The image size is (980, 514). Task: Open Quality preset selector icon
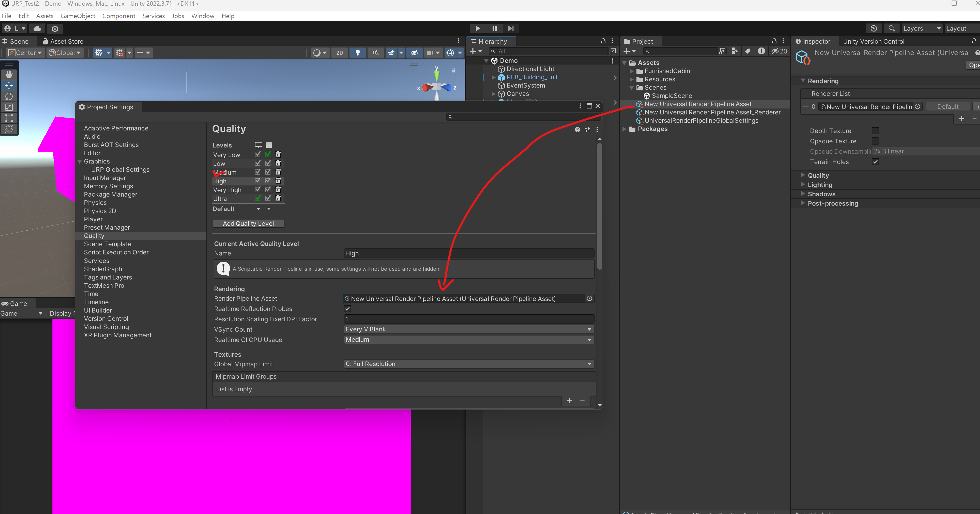pos(587,130)
